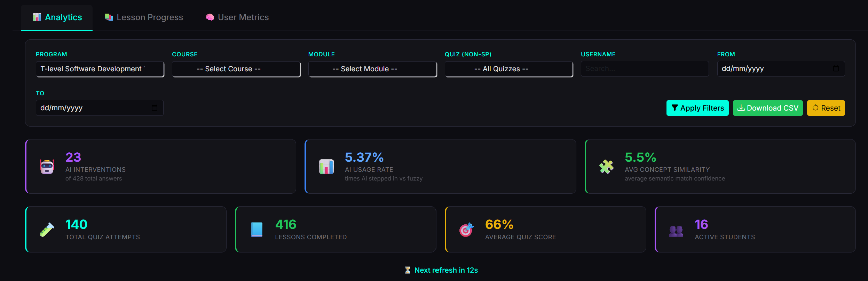Click the Apply Filters button
868x281 pixels.
click(x=697, y=108)
